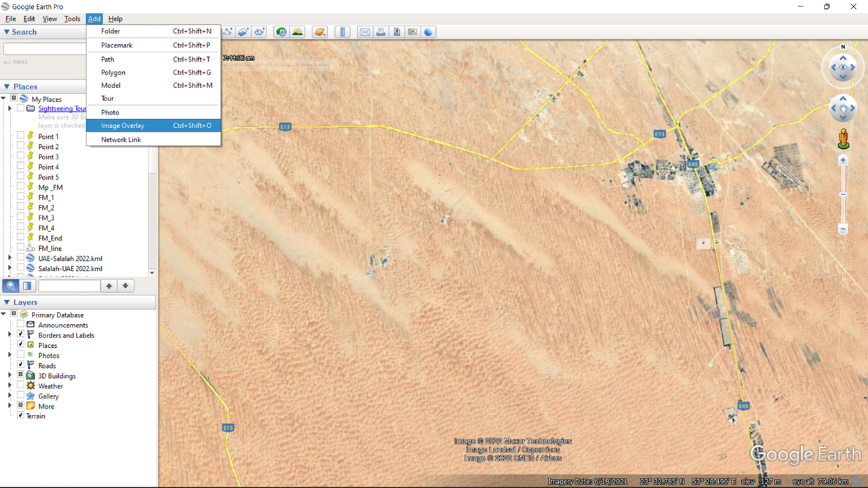
Task: Select the Point 5 placemark entry
Action: [48, 177]
